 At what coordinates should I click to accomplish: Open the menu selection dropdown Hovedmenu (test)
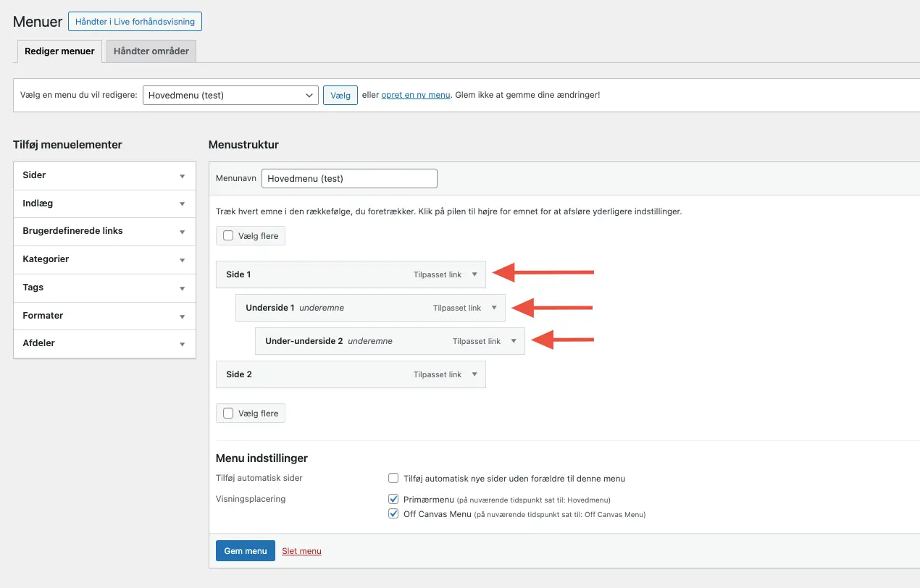point(230,95)
